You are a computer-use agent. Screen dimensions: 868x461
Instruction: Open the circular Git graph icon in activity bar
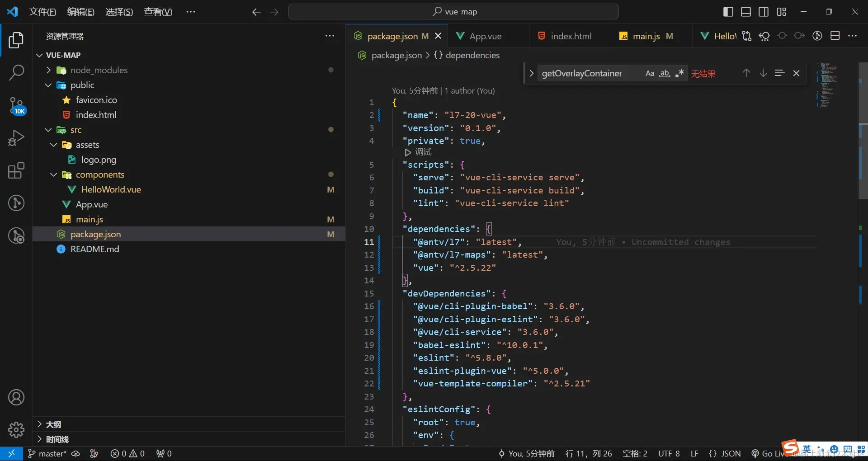point(16,203)
